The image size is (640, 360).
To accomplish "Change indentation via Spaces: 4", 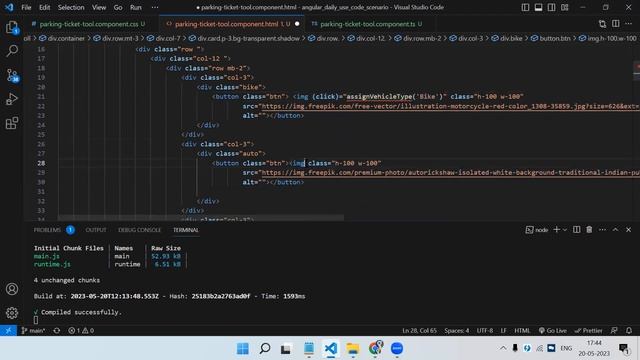I will click(456, 331).
